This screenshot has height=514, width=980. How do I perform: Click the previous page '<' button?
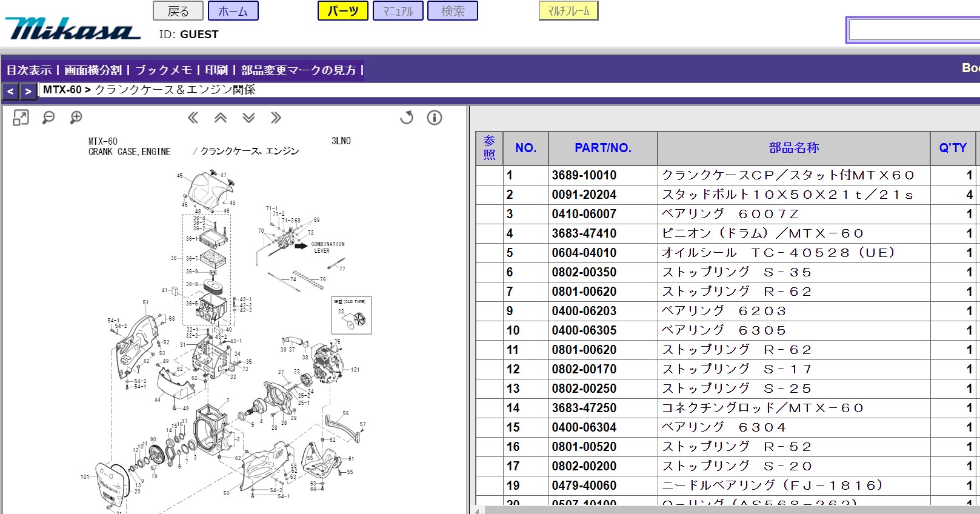(x=10, y=92)
